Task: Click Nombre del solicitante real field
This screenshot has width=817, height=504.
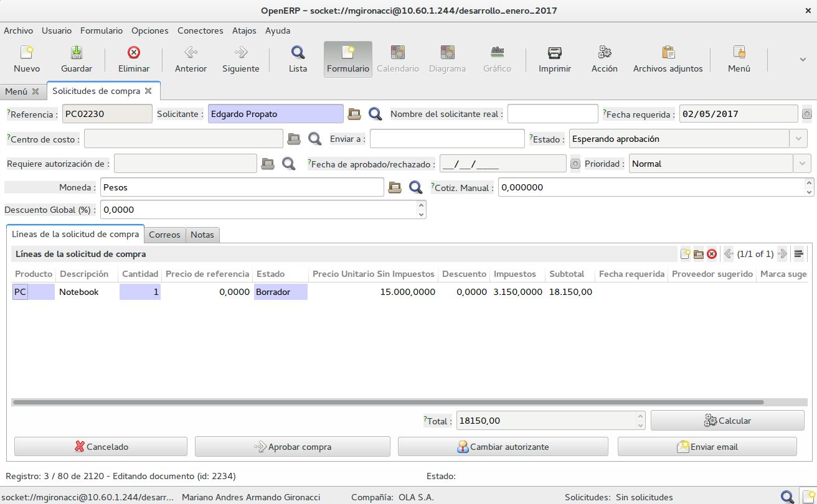Action: pyautogui.click(x=553, y=114)
